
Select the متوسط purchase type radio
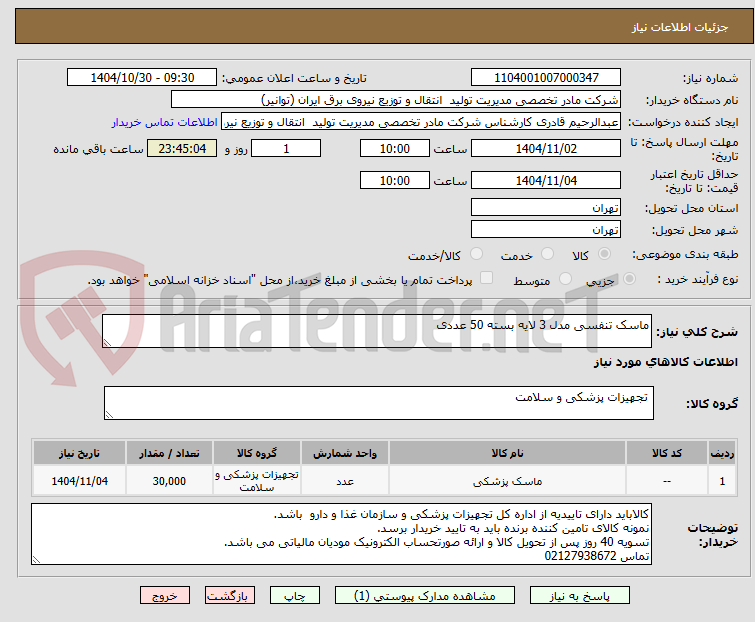[565, 279]
